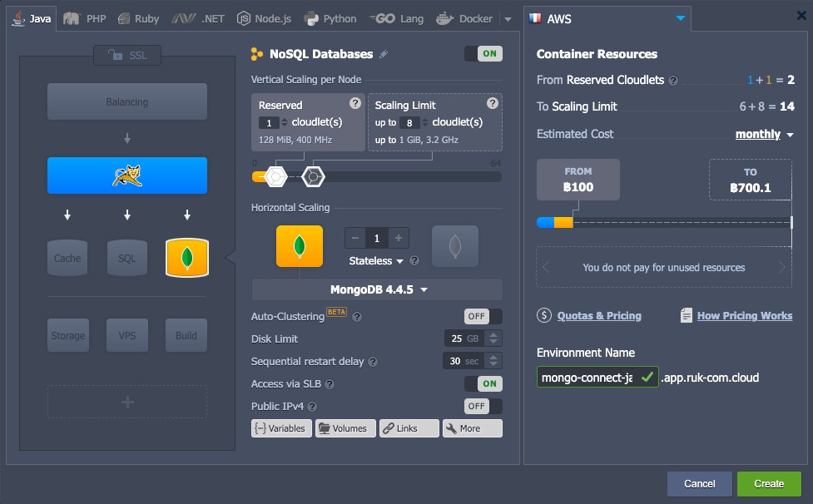
Task: Show Auto-Clustering help tooltip
Action: (x=357, y=317)
